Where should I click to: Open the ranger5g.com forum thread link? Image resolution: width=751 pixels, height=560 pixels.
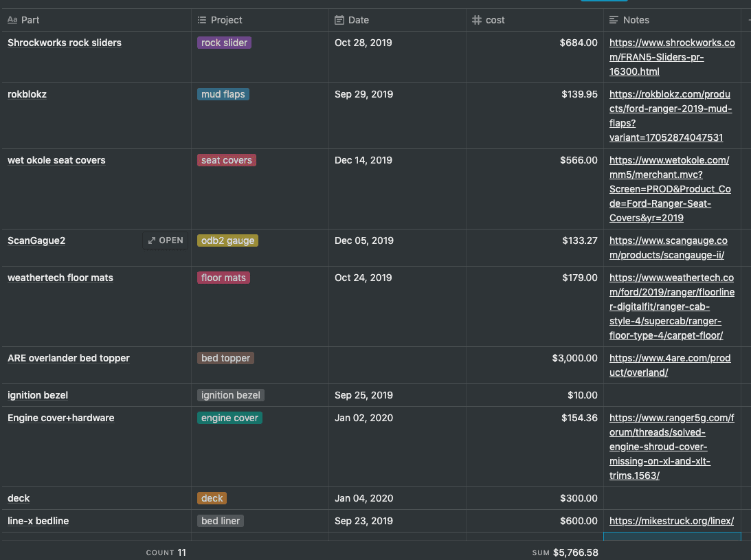pyautogui.click(x=672, y=447)
